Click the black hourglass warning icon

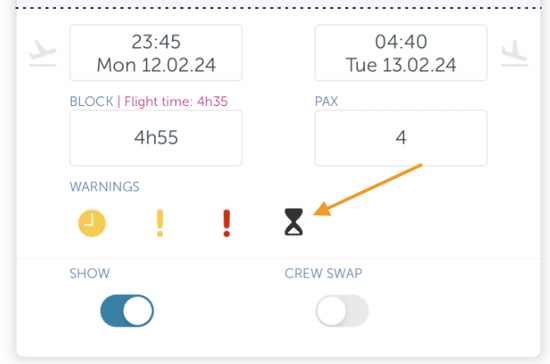click(294, 222)
